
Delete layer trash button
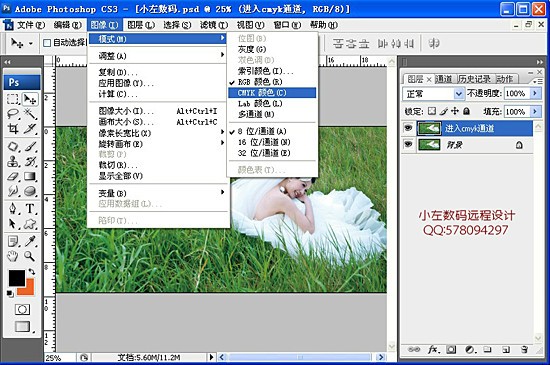click(x=524, y=349)
